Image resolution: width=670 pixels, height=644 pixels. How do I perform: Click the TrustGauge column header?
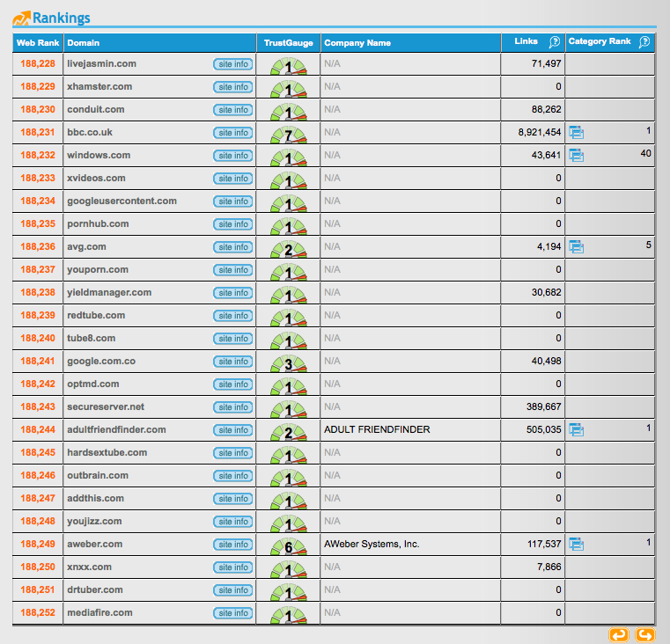click(x=287, y=43)
